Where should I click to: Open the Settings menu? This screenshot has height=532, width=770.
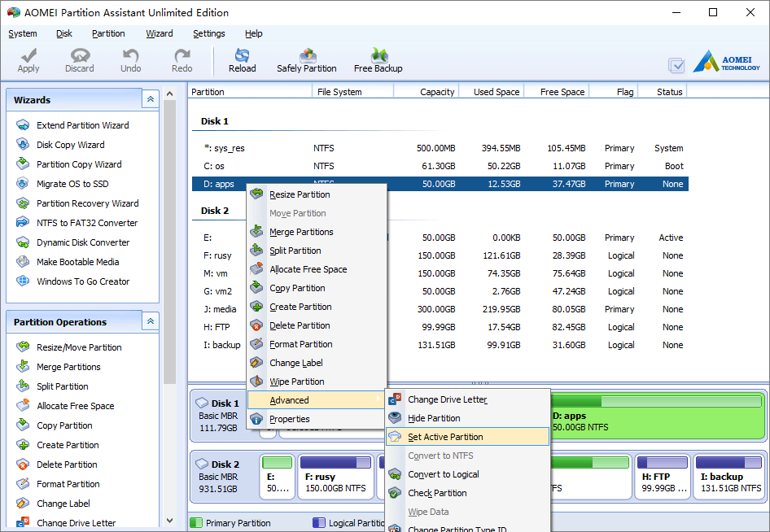[x=209, y=33]
